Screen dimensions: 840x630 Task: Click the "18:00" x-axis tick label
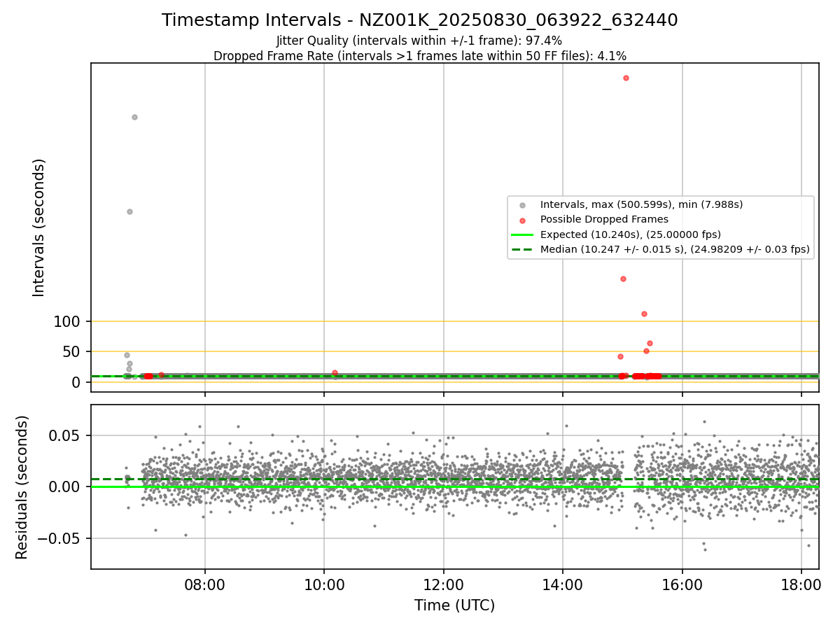(x=801, y=584)
